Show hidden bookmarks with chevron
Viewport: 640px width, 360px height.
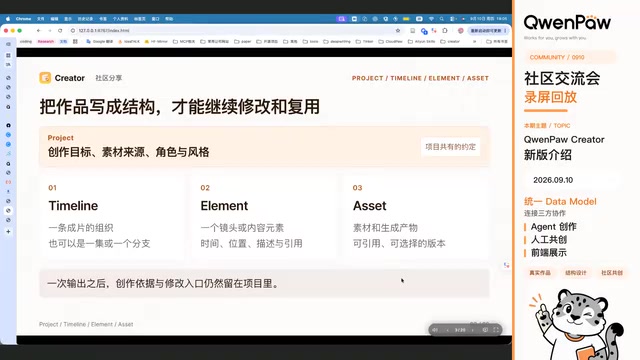point(474,42)
